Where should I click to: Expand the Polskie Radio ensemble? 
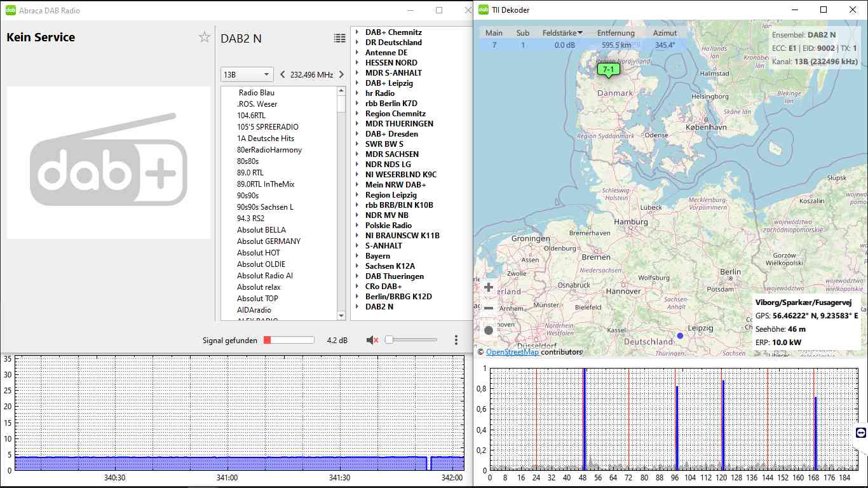point(357,226)
